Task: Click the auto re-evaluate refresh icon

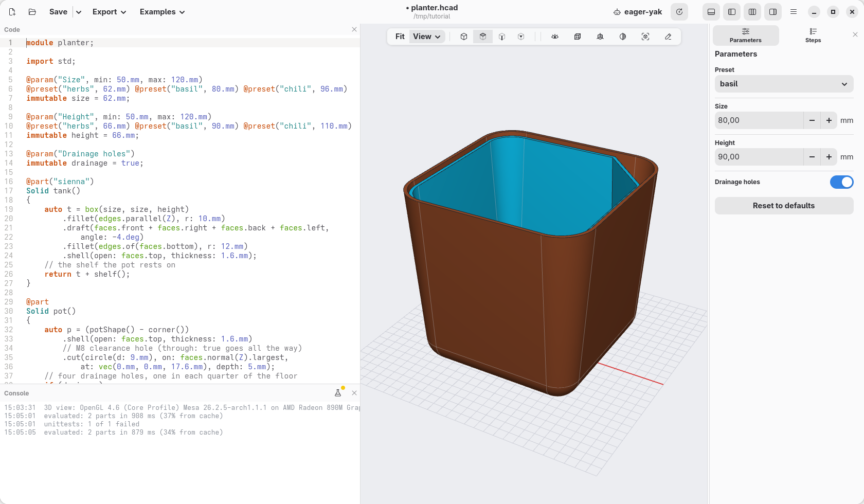Action: 679,12
